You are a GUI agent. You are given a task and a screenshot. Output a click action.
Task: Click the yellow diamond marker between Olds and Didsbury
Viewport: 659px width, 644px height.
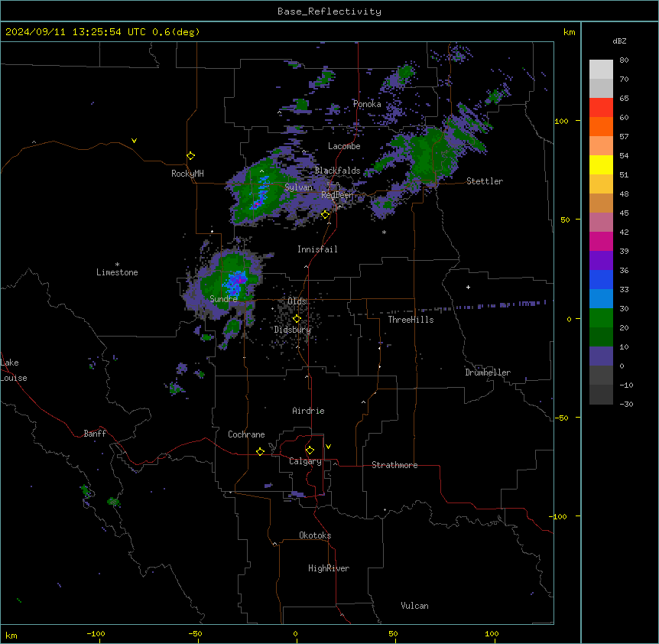297,319
